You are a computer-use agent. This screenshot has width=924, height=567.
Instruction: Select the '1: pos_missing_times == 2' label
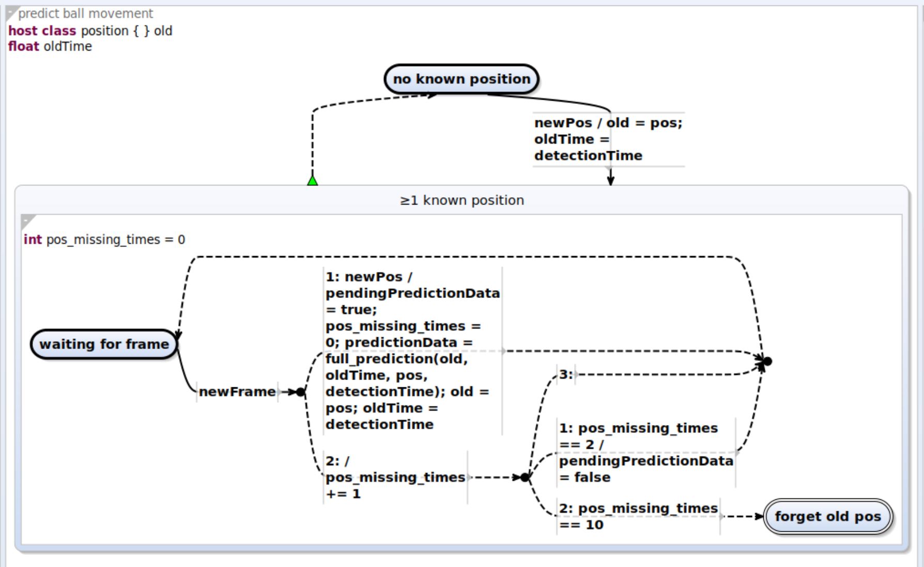pyautogui.click(x=646, y=452)
